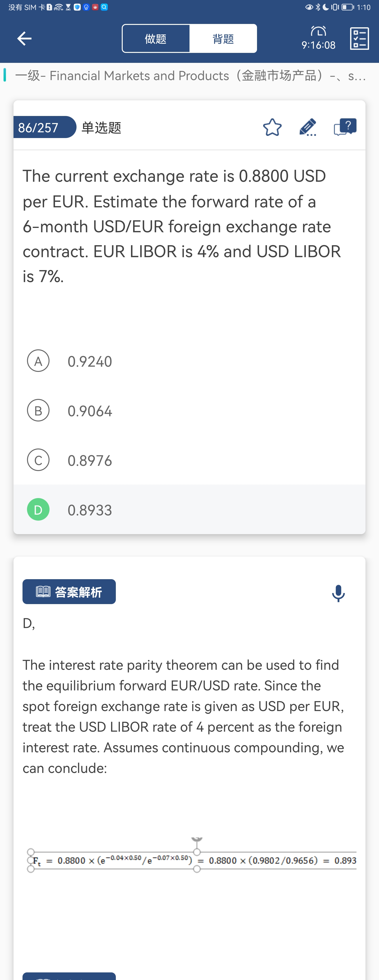Image resolution: width=379 pixels, height=980 pixels.
Task: Select option D green radio button
Action: (38, 509)
